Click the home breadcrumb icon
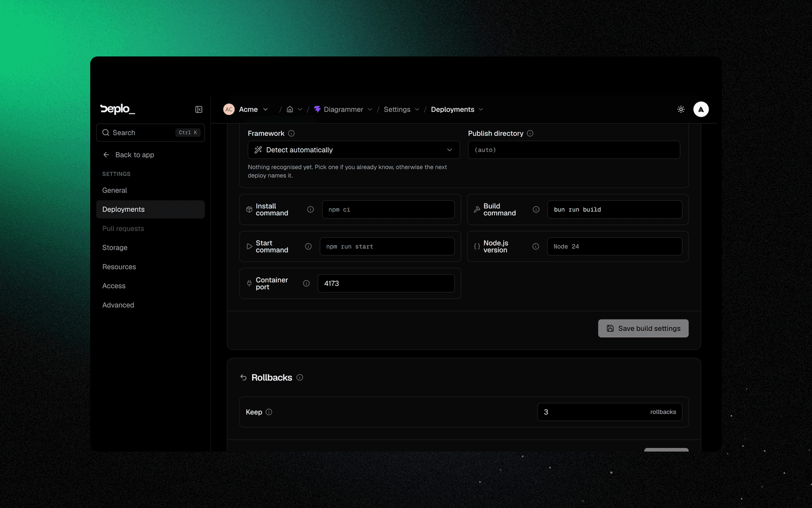Screen dimensions: 812x508 coord(290,109)
